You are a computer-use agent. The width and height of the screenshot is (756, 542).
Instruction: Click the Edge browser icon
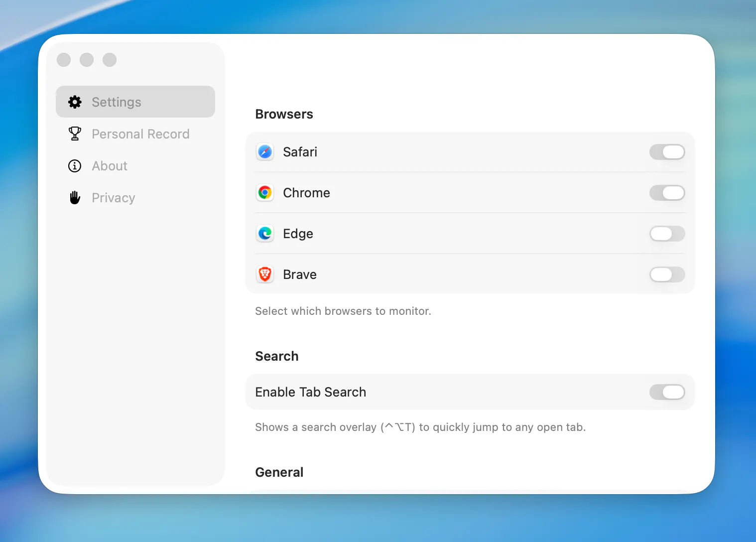tap(265, 233)
